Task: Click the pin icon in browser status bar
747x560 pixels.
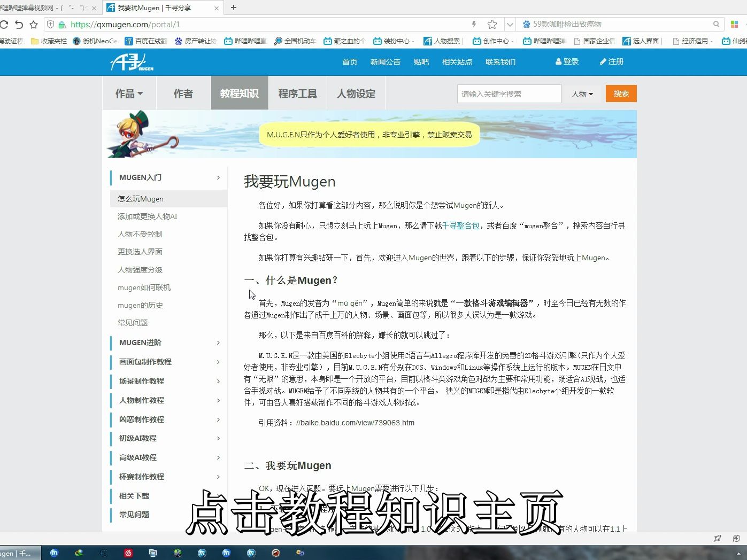Action: 717,538
